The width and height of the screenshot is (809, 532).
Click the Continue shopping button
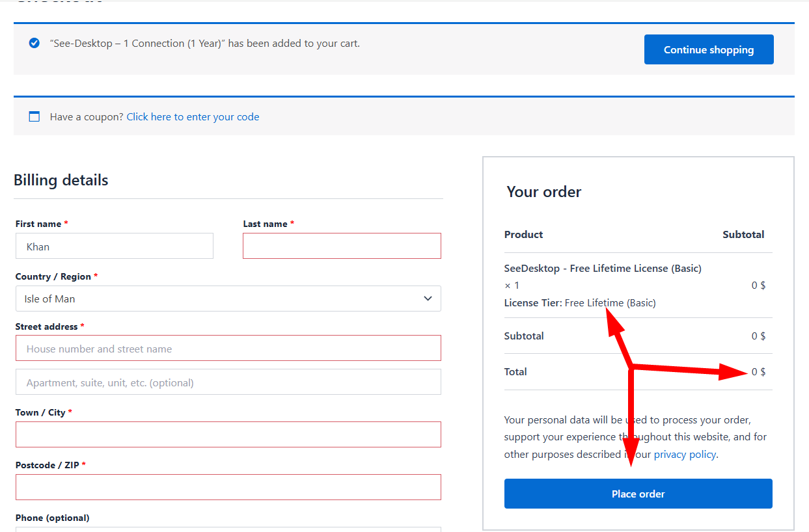click(709, 49)
